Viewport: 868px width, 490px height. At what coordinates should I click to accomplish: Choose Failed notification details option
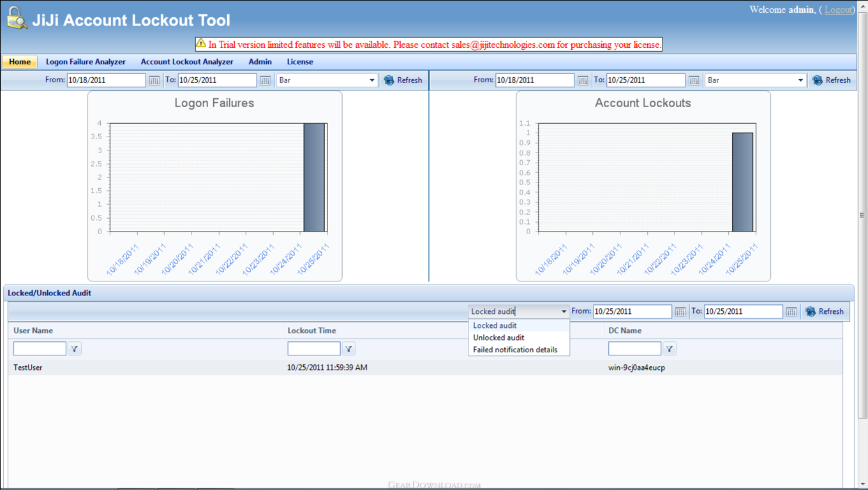point(519,350)
